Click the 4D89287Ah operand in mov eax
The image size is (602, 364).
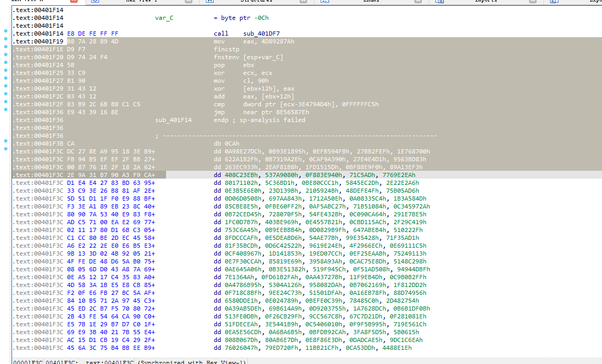(x=277, y=41)
